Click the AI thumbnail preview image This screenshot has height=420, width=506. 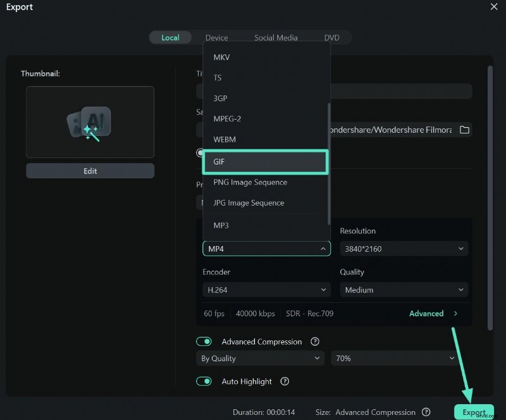click(90, 121)
